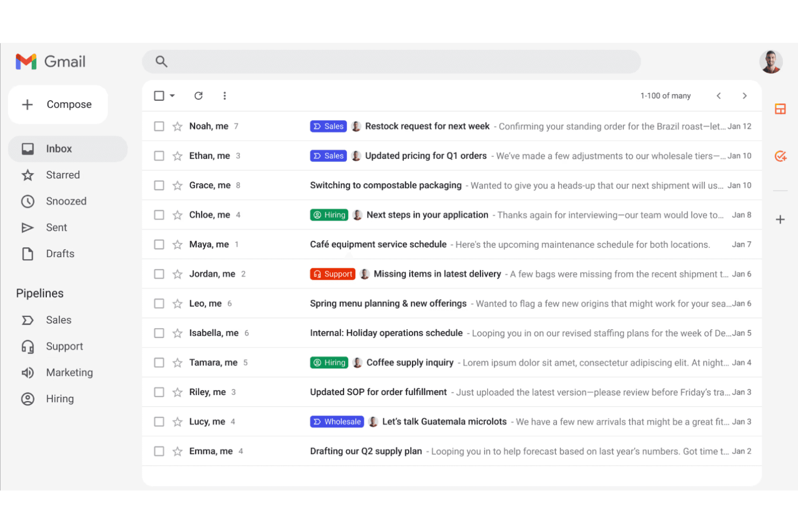This screenshot has height=532, width=798.
Task: Star the email from Grace
Action: click(x=177, y=185)
